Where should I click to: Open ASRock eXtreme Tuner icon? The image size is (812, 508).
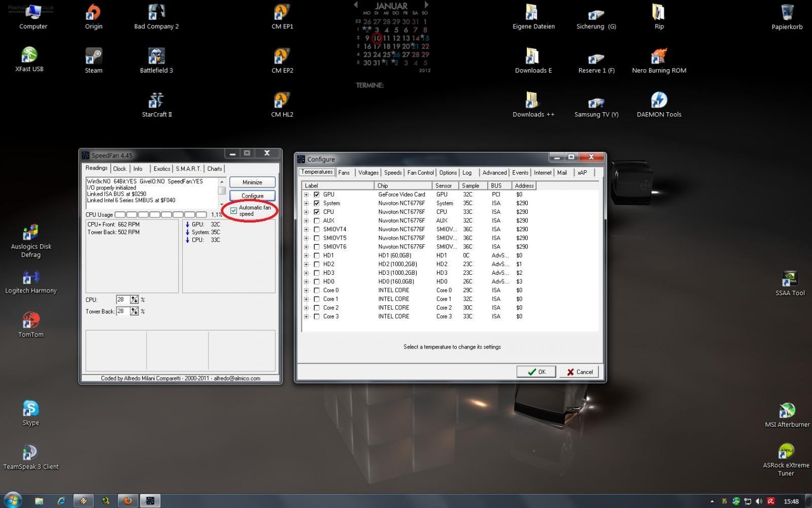786,460
